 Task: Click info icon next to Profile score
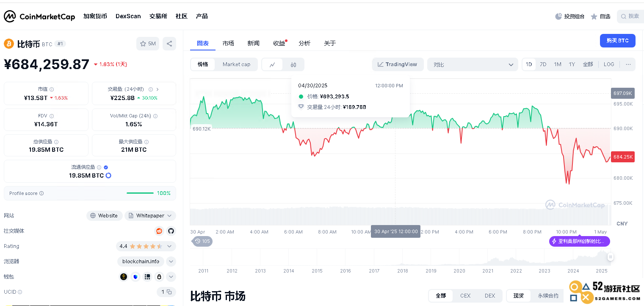pos(41,193)
